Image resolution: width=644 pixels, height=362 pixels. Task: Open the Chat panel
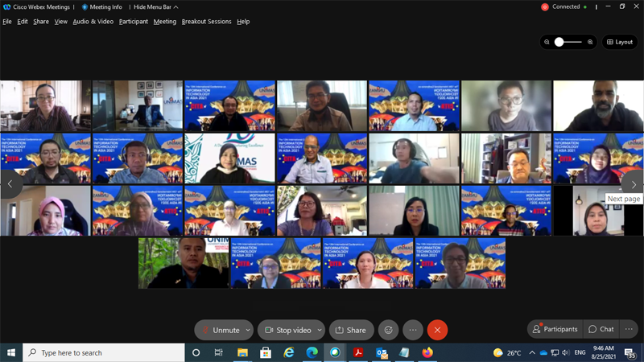(x=601, y=329)
